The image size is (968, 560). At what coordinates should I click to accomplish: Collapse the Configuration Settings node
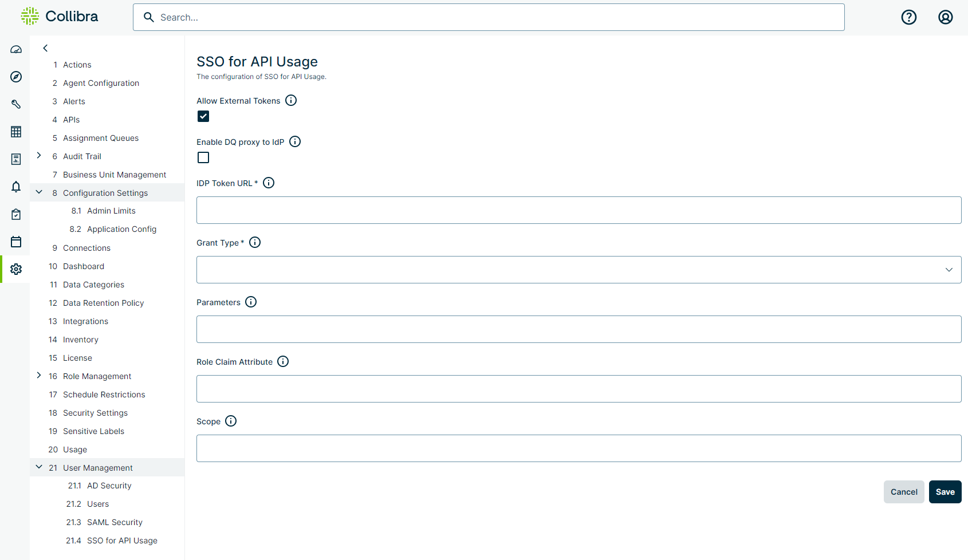point(39,192)
